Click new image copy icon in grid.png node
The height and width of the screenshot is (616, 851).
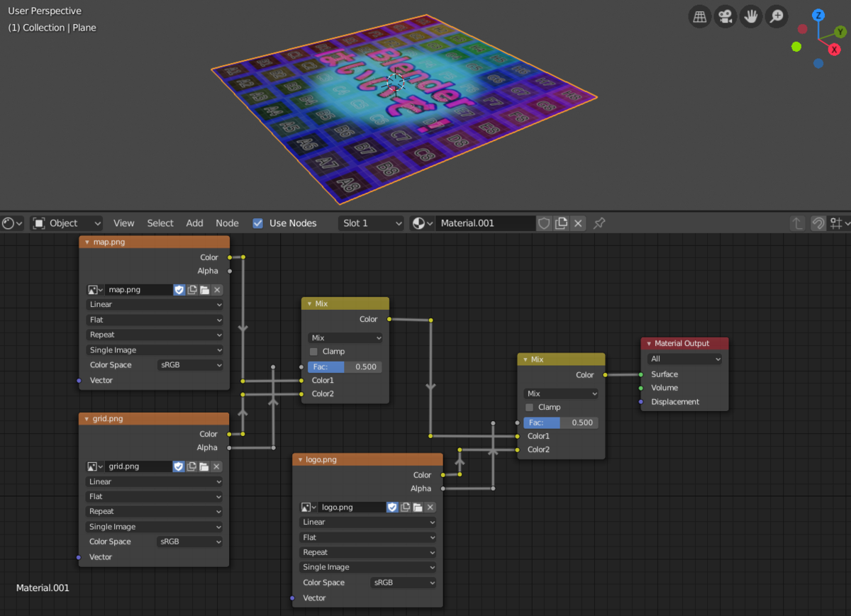(192, 466)
